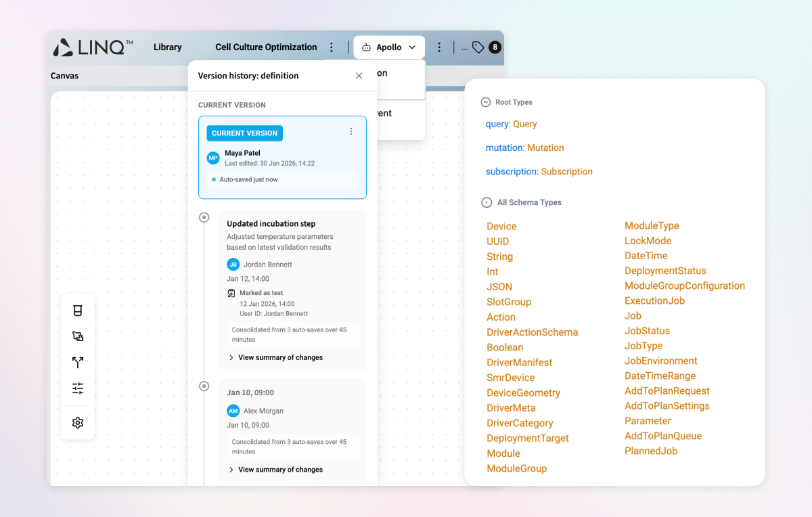Viewport: 812px width, 517px height.
Task: Open the Cell Culture Optimization options menu
Action: tap(332, 47)
